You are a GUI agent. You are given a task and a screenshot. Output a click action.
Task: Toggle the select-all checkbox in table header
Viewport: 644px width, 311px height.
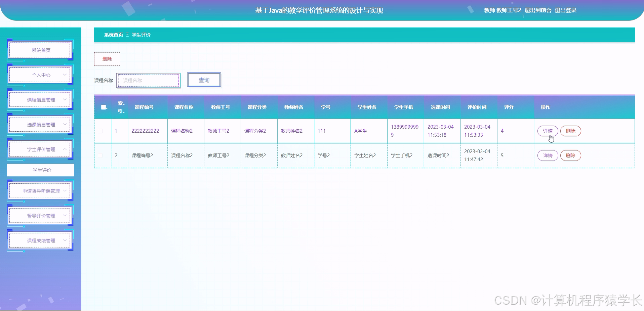[x=104, y=107]
